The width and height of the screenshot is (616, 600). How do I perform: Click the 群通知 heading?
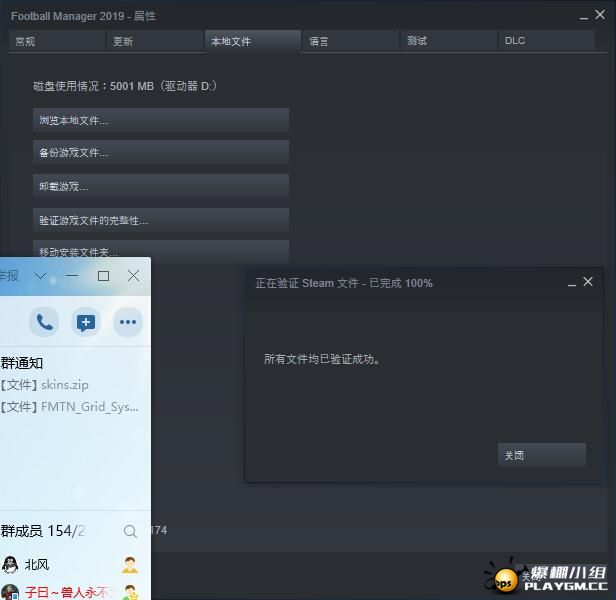coord(22,363)
